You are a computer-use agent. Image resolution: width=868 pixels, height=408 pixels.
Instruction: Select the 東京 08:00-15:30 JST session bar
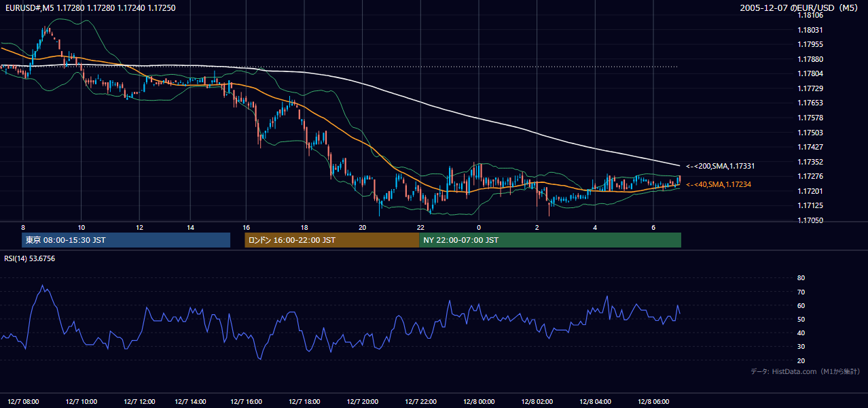coord(126,240)
